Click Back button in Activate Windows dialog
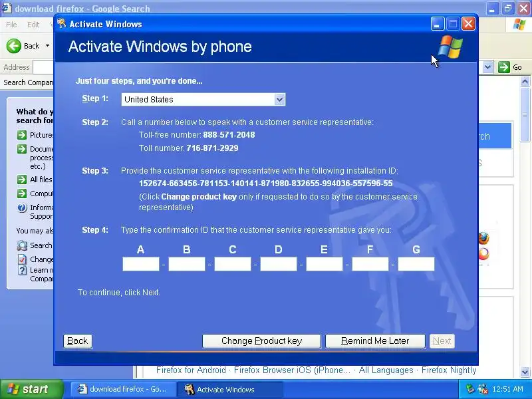The image size is (532, 399). point(78,341)
